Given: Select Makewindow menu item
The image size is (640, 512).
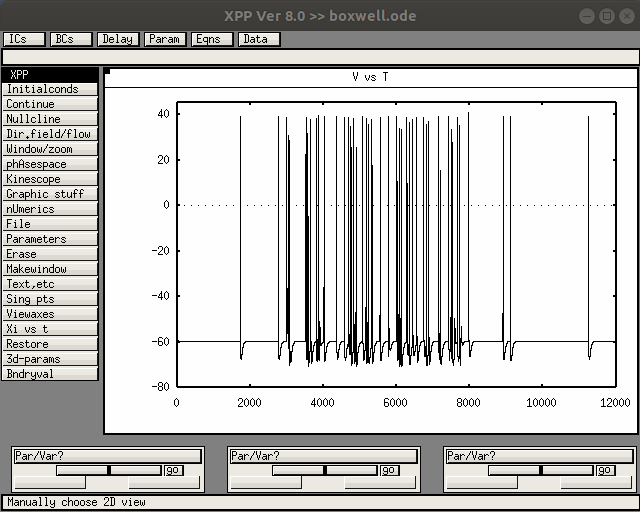Looking at the screenshot, I should coord(50,269).
